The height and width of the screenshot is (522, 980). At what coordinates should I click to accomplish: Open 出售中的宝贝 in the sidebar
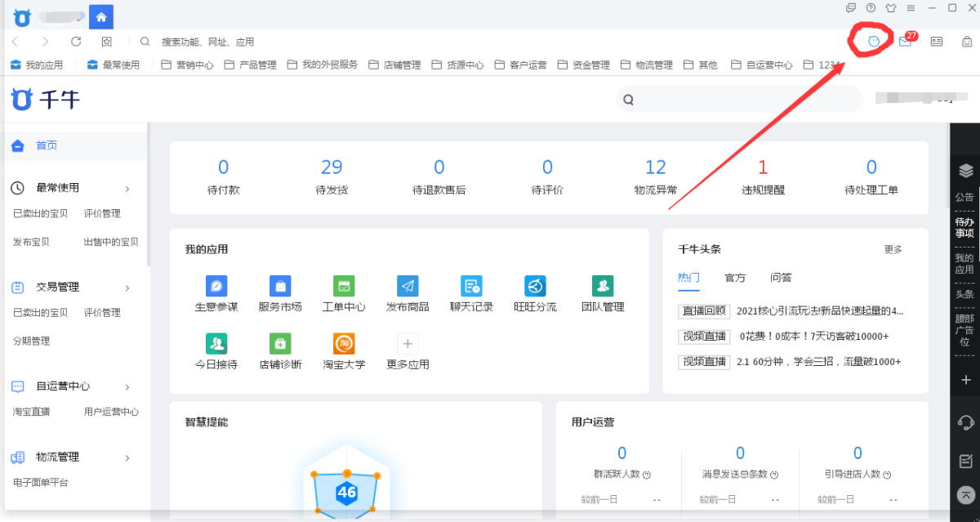(x=111, y=242)
